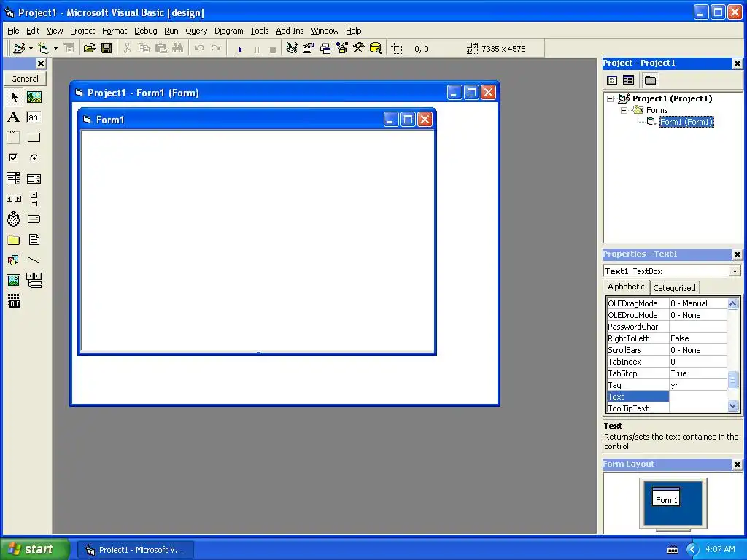The width and height of the screenshot is (747, 560).
Task: Open the Data View Window toolbar icon
Action: 376,48
